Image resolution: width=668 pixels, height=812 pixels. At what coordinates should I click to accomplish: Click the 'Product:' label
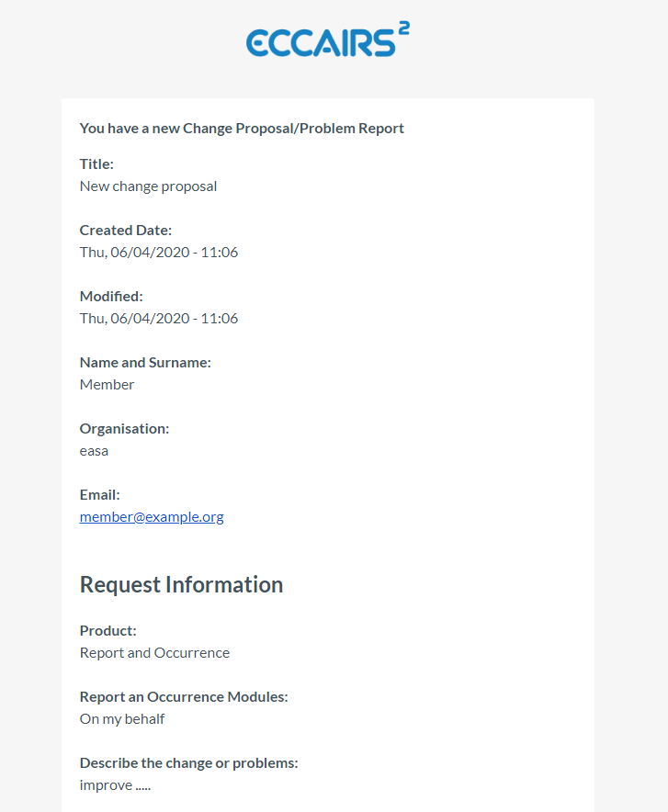[x=108, y=631]
